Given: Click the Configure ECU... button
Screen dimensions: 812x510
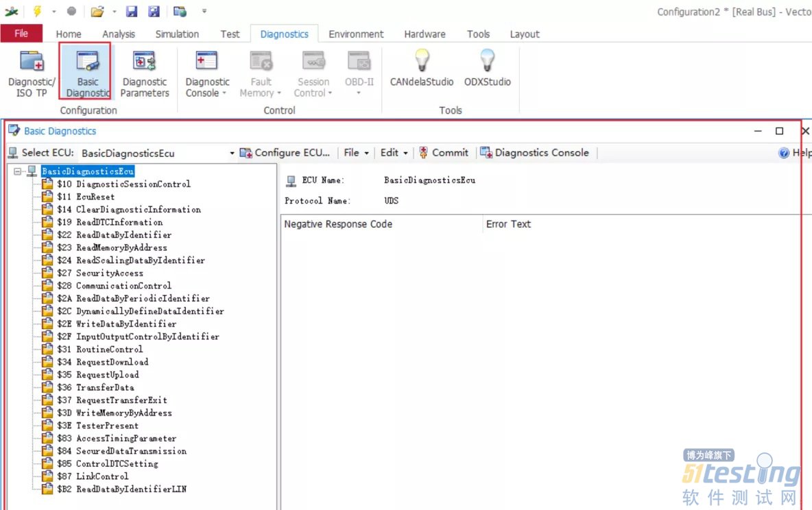Looking at the screenshot, I should point(285,153).
